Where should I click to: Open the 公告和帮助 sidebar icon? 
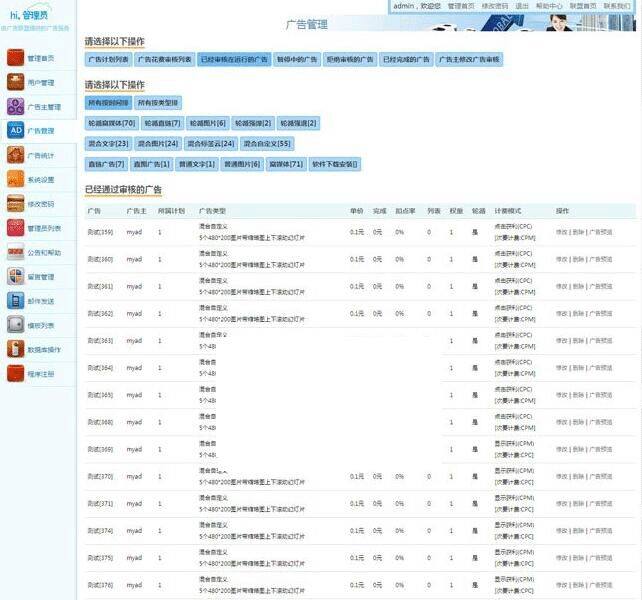tap(16, 252)
